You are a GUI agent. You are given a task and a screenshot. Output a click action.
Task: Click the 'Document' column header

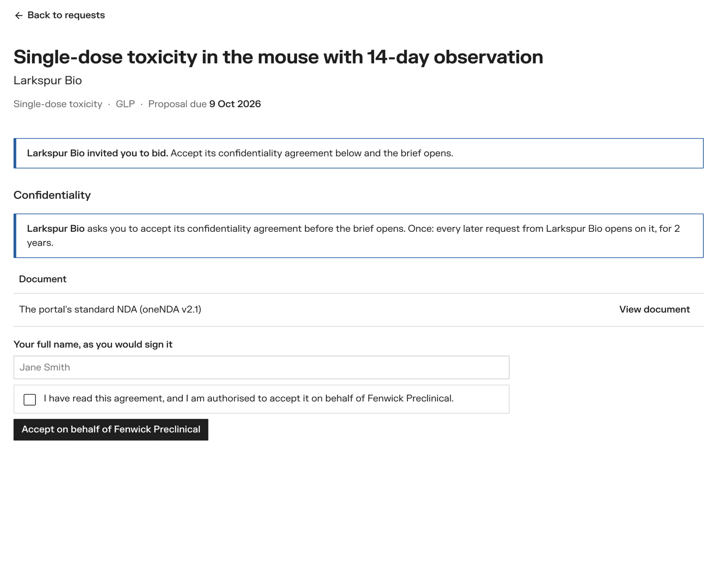coord(43,279)
